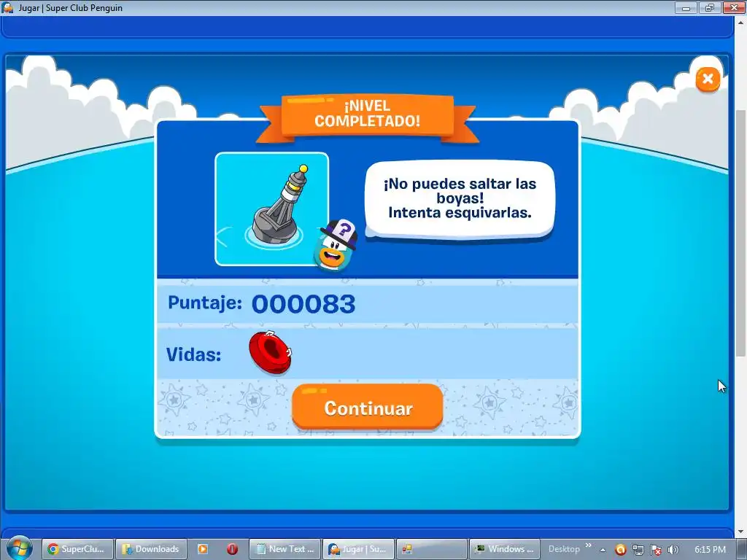Click the red life-ring Vidas icon
Image resolution: width=747 pixels, height=560 pixels.
pos(270,352)
